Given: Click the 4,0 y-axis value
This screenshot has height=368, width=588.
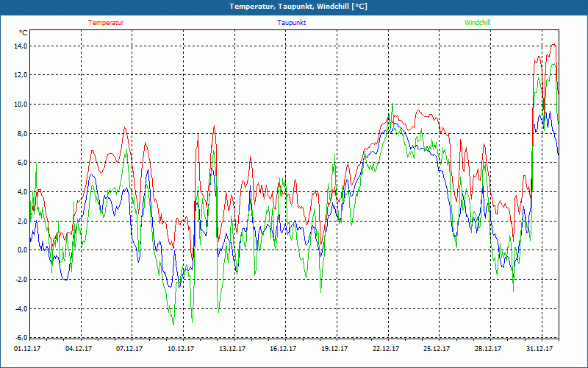Looking at the screenshot, I should click(23, 192).
